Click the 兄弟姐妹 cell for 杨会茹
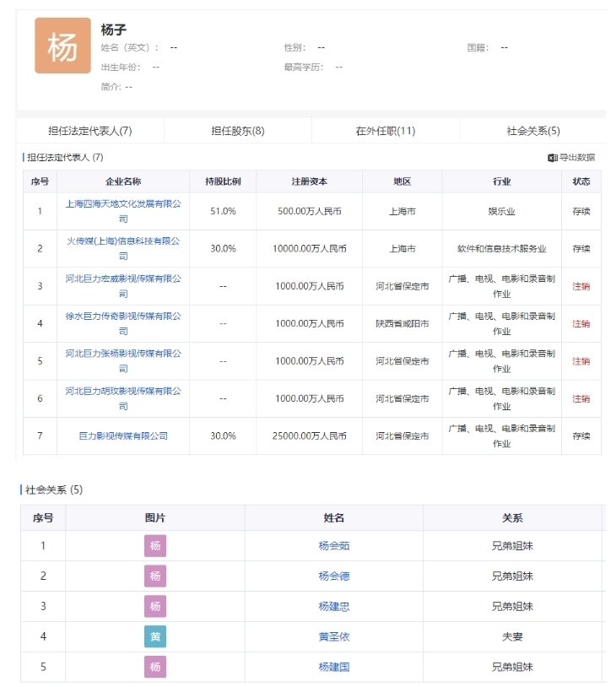616x687 pixels. (x=512, y=546)
